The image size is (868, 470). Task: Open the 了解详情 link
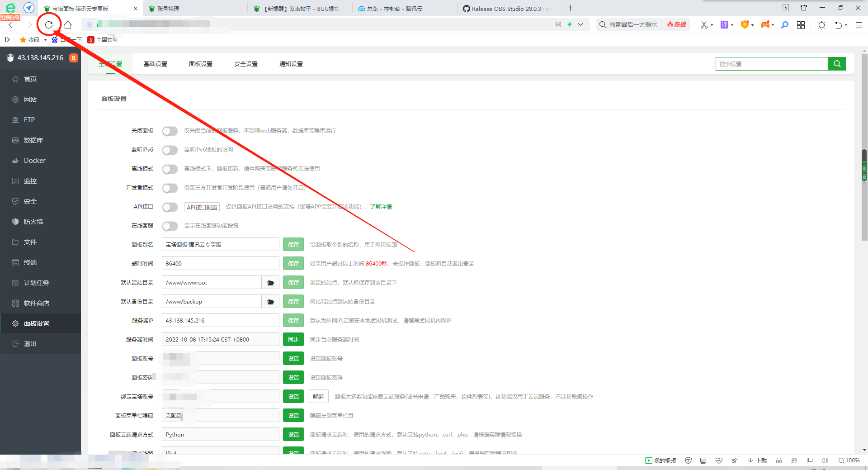pos(381,207)
